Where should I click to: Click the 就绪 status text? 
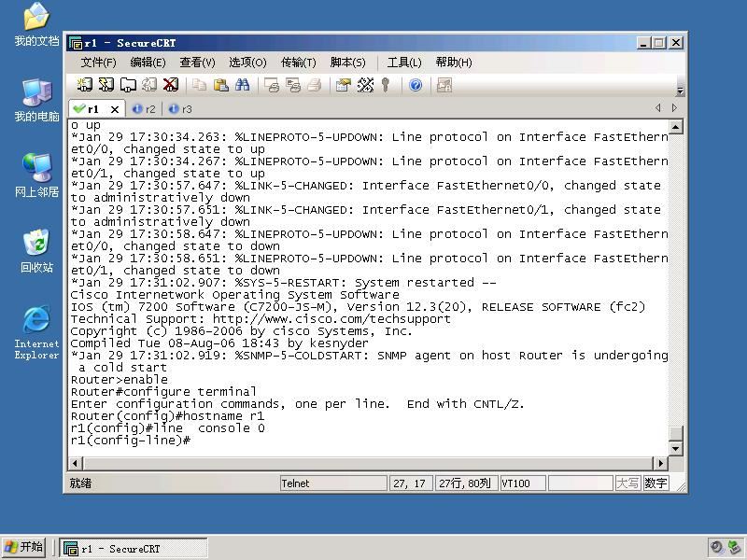80,483
